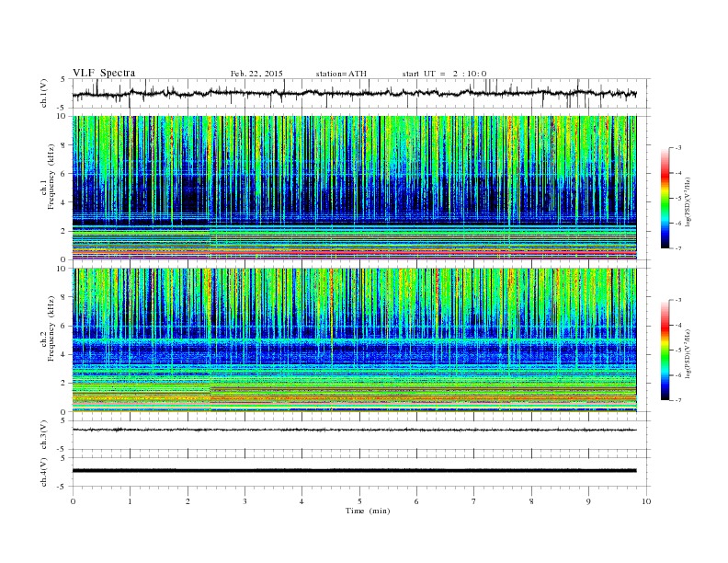Click time axis tick label "0"
The height and width of the screenshot is (563, 728).
pyautogui.click(x=73, y=501)
